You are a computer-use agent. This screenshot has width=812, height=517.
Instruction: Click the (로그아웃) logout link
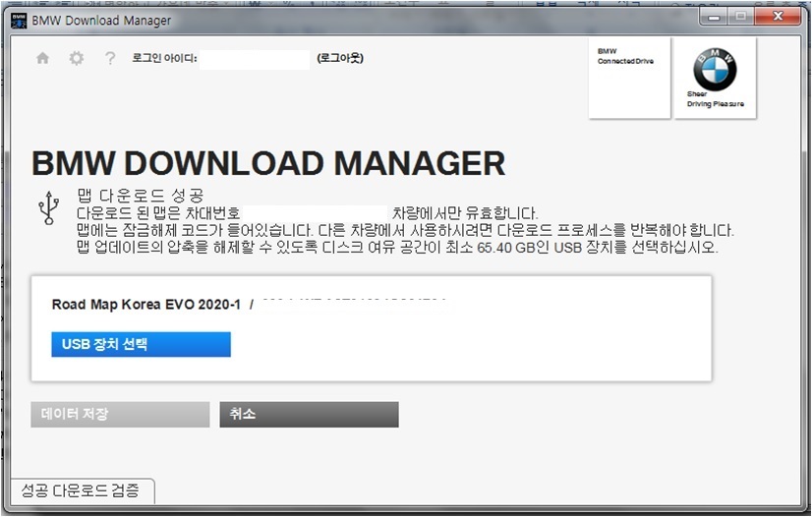[340, 58]
